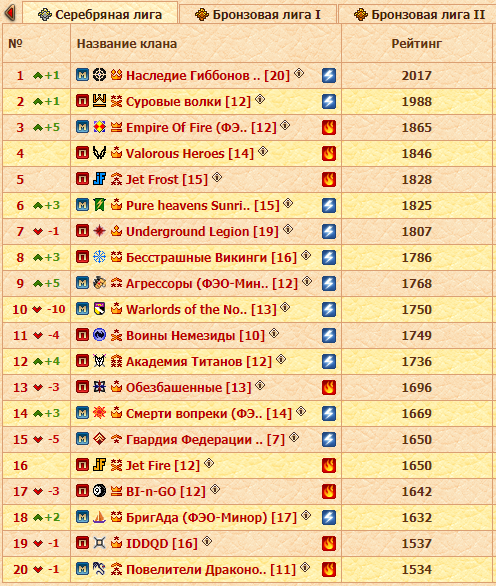Open the IDDQD clan link
The width and height of the screenshot is (496, 586).
tap(162, 543)
